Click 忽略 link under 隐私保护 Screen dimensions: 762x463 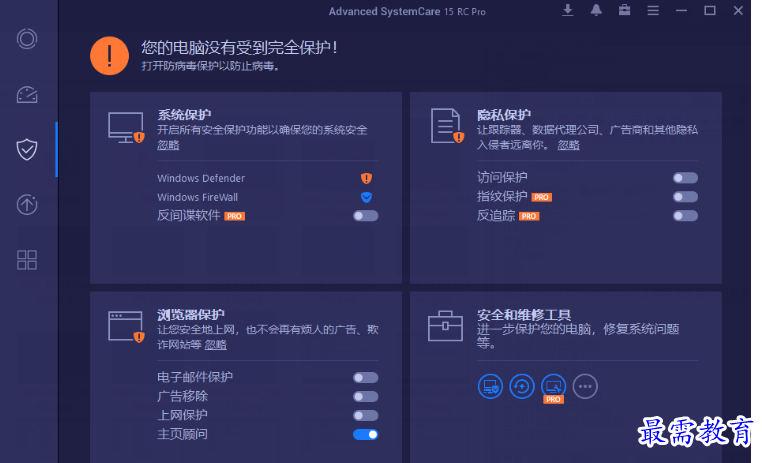coord(568,145)
